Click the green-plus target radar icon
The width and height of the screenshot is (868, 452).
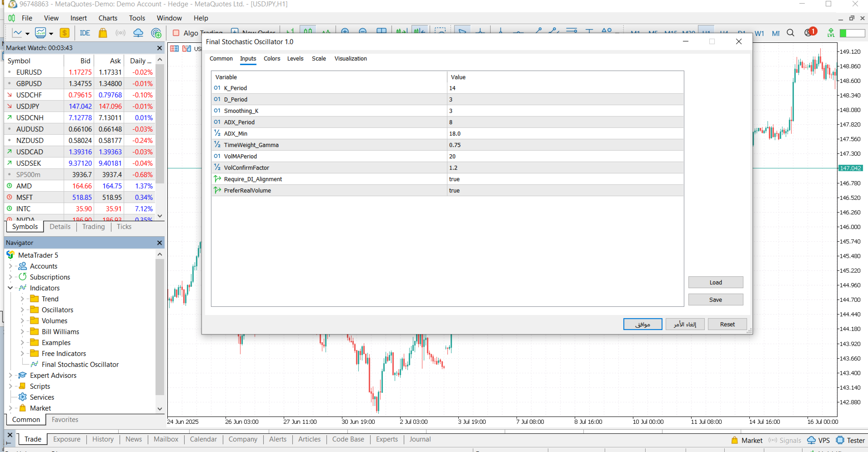coord(156,33)
